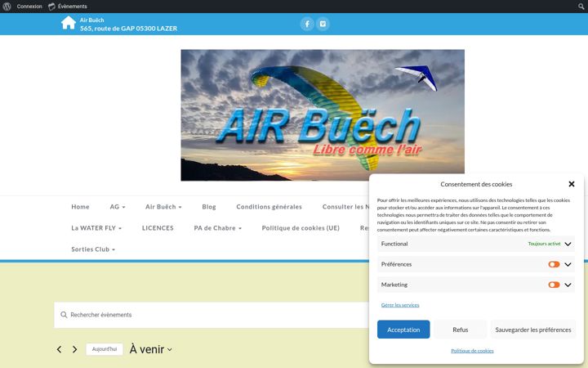588x368 pixels.
Task: Click the white home icon in header
Action: click(69, 23)
